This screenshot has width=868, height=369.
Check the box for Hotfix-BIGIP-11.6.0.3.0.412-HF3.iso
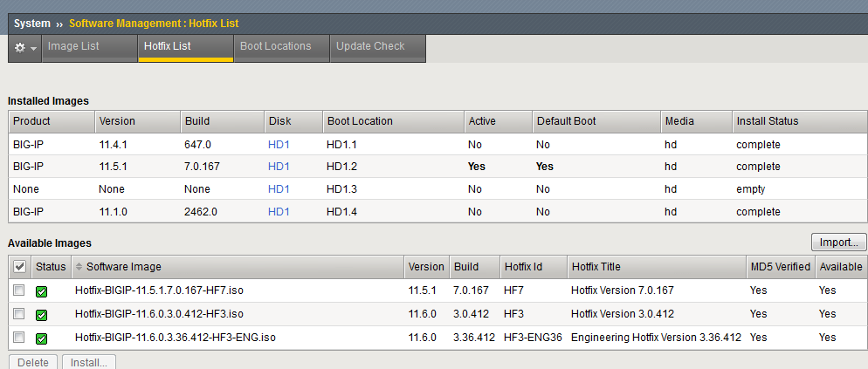point(19,314)
